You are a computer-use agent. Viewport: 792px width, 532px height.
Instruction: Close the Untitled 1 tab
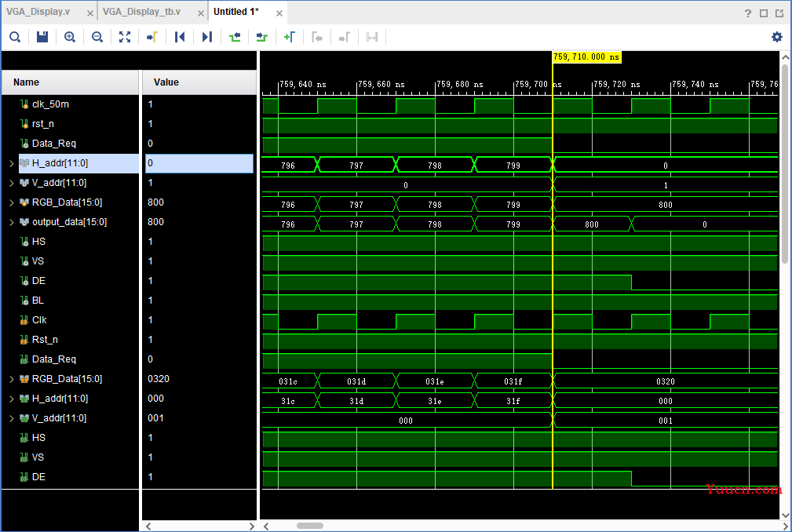click(x=279, y=13)
